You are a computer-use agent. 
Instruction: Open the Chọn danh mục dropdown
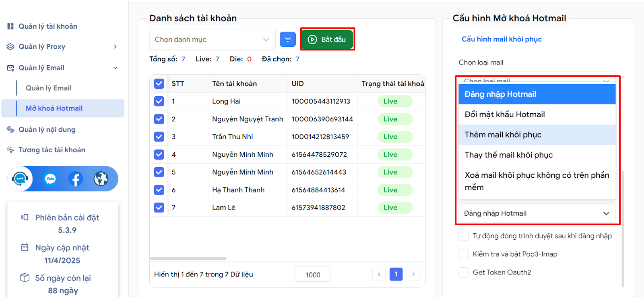point(213,39)
